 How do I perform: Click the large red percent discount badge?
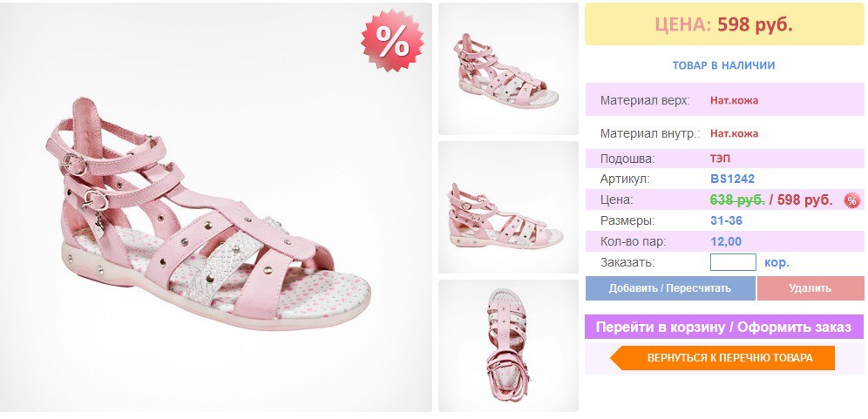[x=392, y=40]
